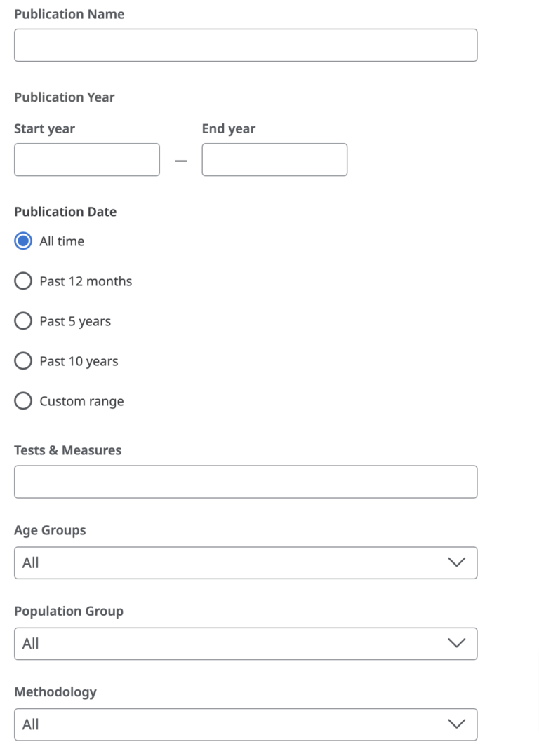
Task: Select the "Past 5 years" option
Action: click(22, 320)
